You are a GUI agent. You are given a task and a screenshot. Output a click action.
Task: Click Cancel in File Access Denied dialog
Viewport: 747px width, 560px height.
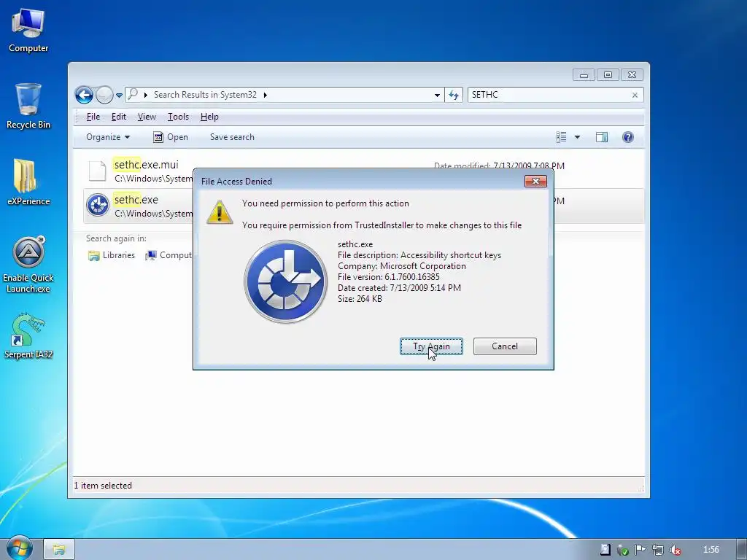point(505,346)
